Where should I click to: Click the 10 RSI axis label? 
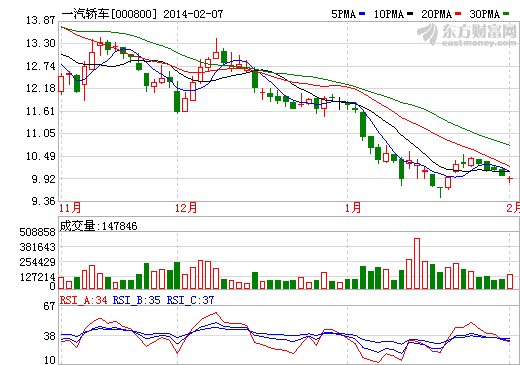tap(49, 360)
